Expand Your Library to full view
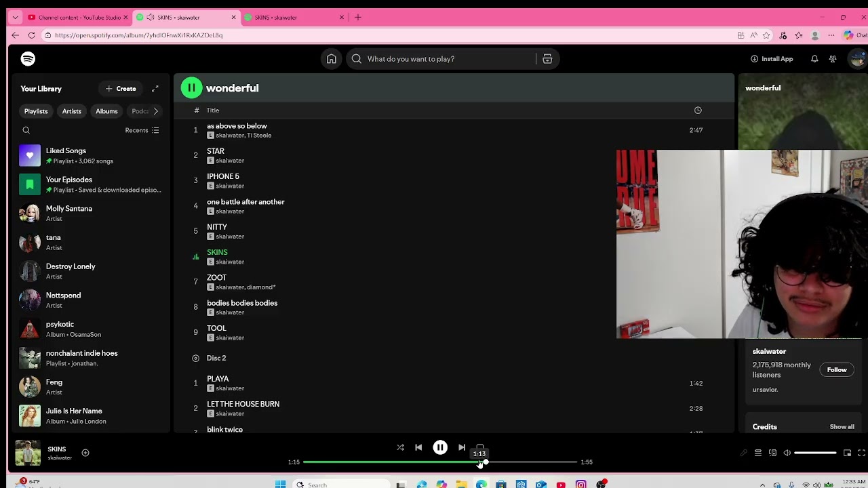The width and height of the screenshot is (868, 488). (x=155, y=89)
